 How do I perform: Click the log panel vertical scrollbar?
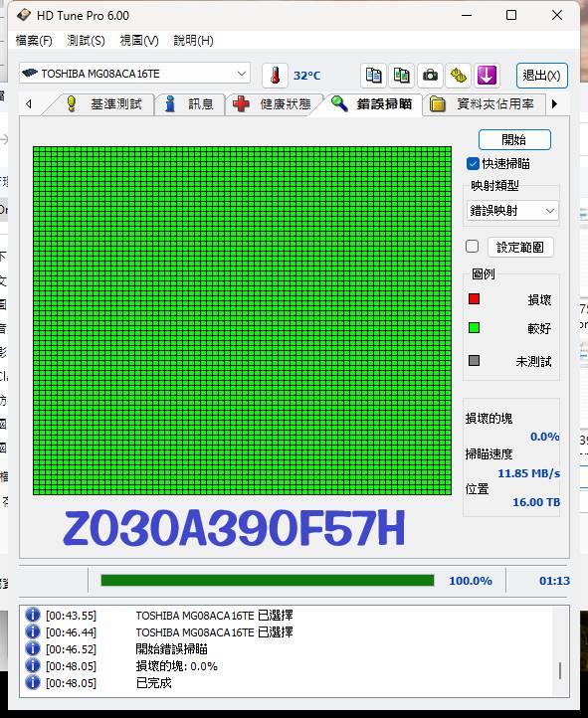point(560,651)
